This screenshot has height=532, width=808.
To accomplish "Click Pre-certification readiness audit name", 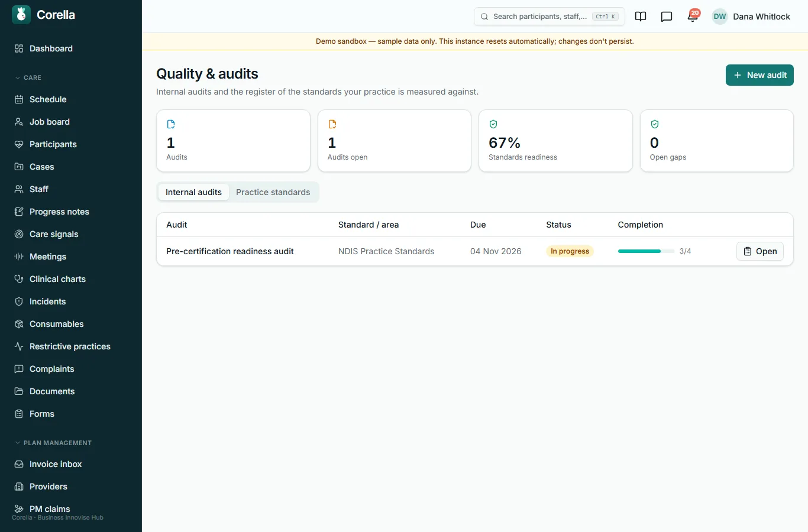I will point(230,251).
